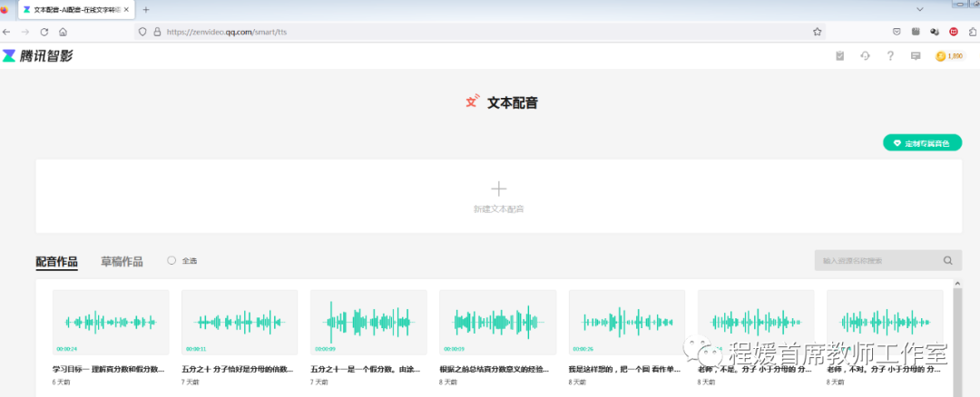This screenshot has height=397, width=980.
Task: Open the clapperboard extension icon
Action: 916,32
